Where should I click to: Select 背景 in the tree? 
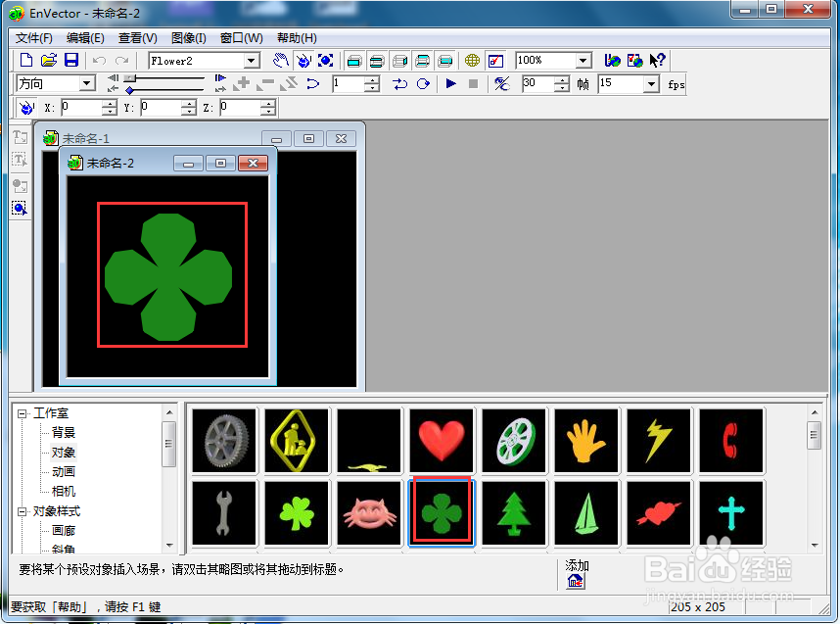(64, 433)
